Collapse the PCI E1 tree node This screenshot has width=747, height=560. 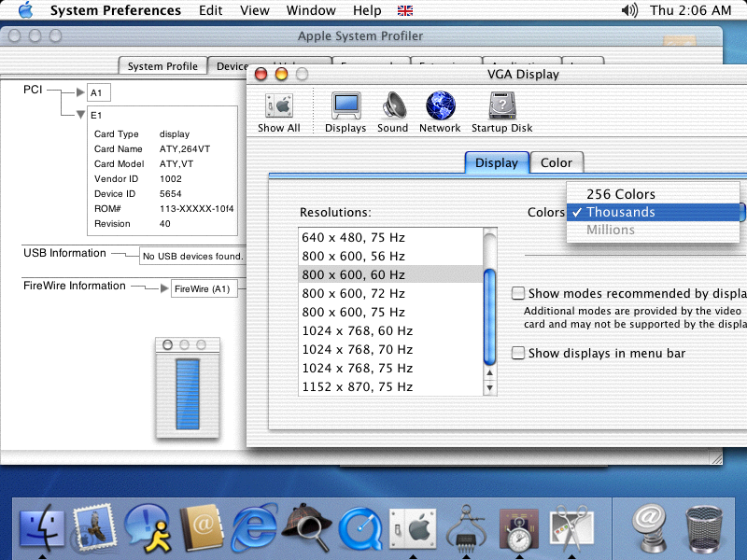click(80, 115)
